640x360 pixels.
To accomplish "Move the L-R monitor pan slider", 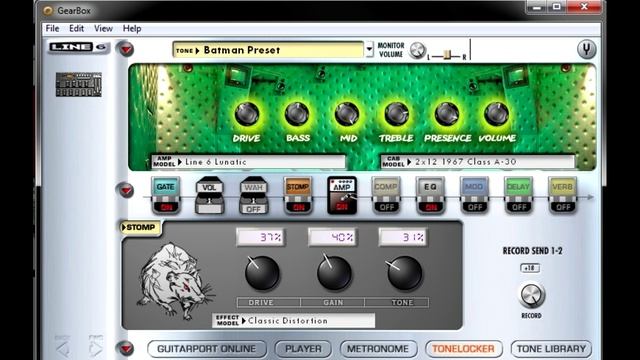I will point(447,55).
